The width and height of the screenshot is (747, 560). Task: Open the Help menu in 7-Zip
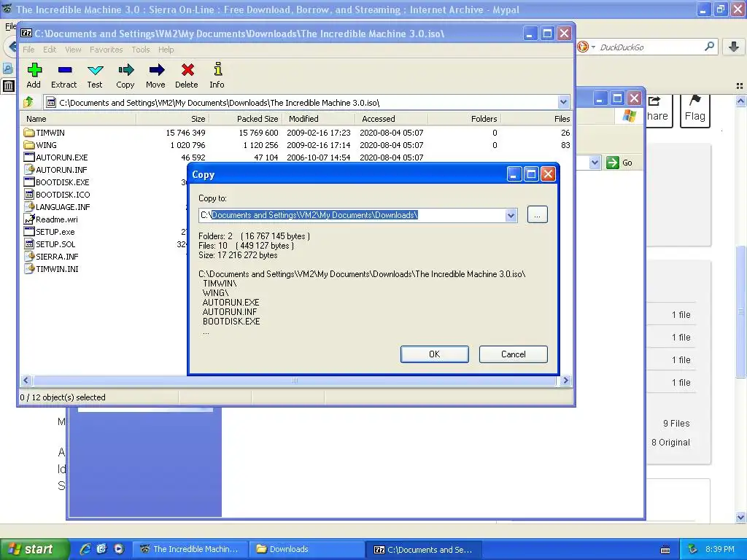pyautogui.click(x=166, y=50)
